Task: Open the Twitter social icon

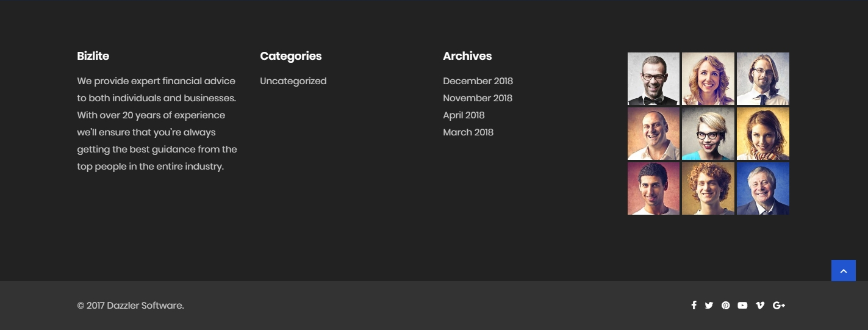Action: 709,306
